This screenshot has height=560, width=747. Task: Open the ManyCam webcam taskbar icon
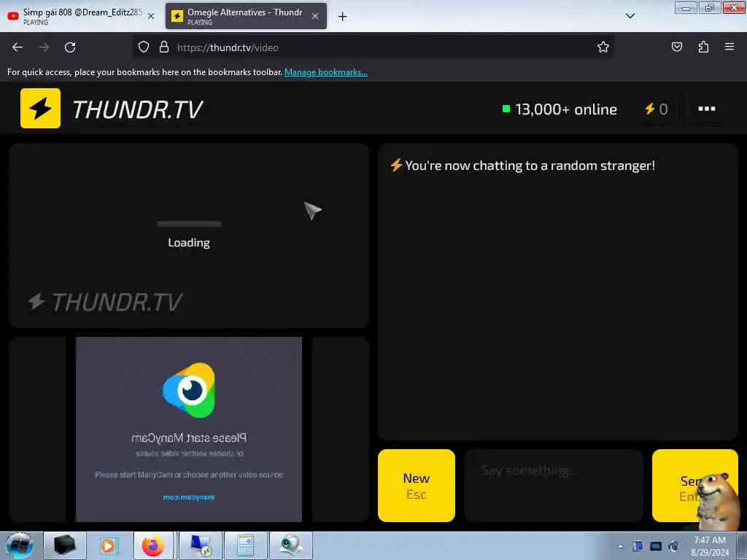click(x=291, y=545)
